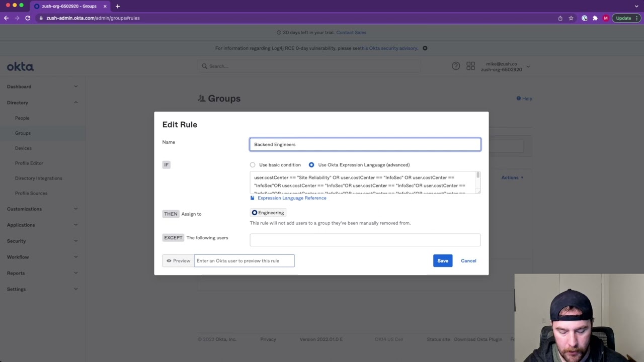This screenshot has width=644, height=362.
Task: Collapse the Directory sidebar section
Action: pyautogui.click(x=42, y=103)
